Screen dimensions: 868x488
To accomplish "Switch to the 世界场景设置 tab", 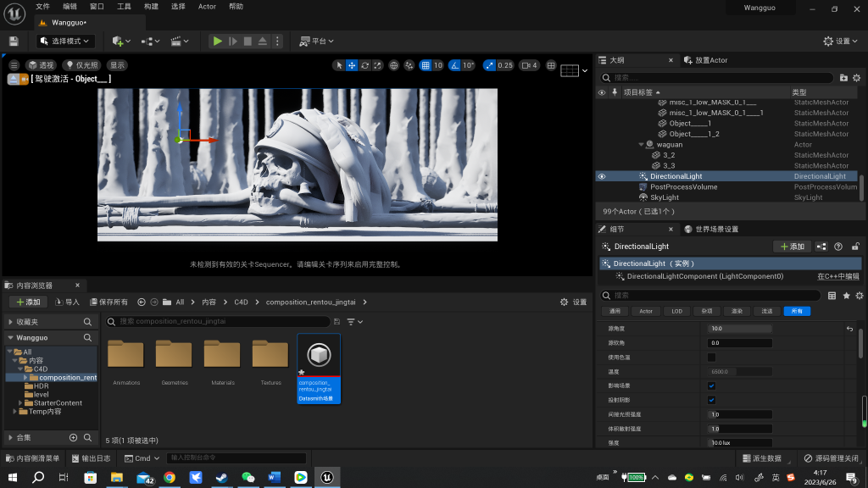I will click(711, 229).
